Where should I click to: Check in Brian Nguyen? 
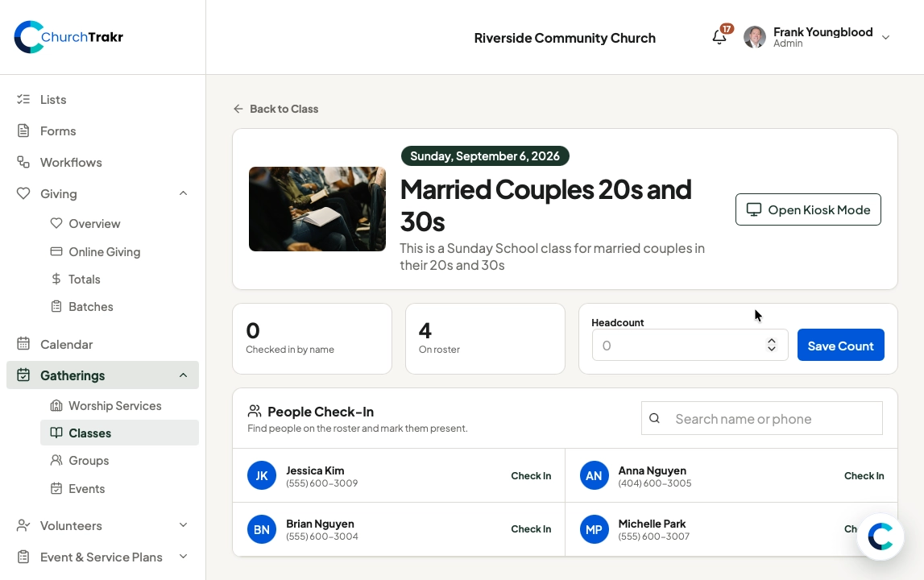pyautogui.click(x=530, y=528)
